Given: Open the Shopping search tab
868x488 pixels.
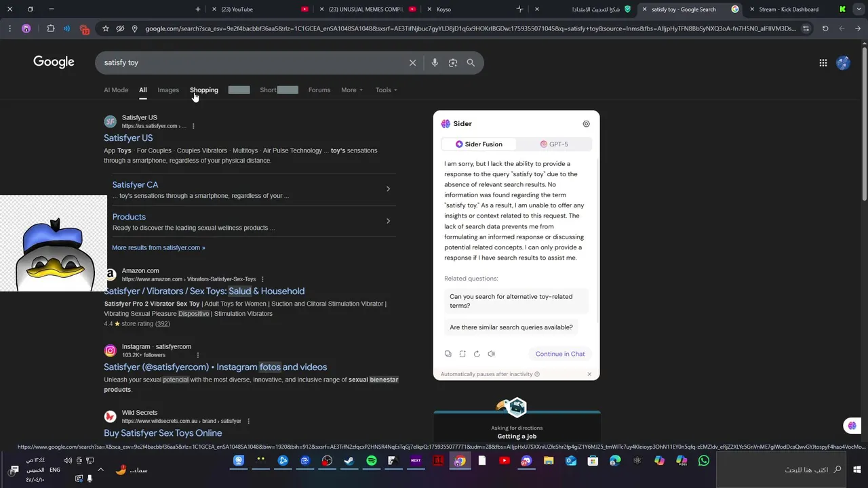Looking at the screenshot, I should point(204,90).
